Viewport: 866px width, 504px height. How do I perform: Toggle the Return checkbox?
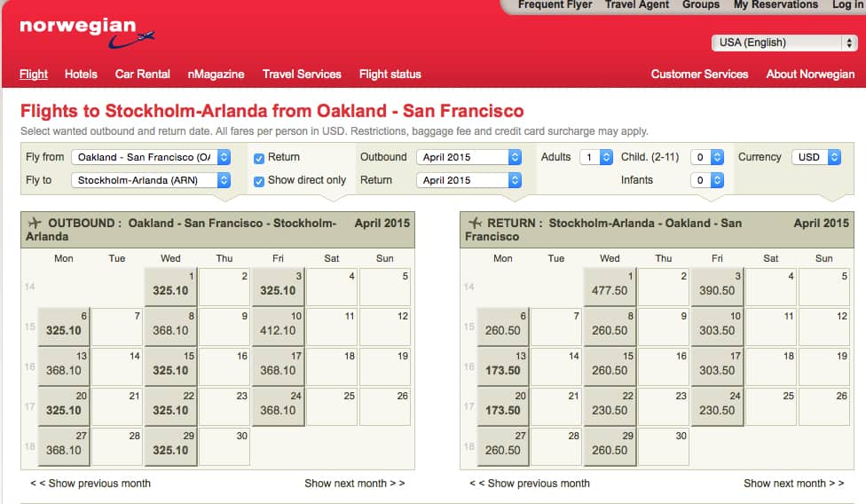tap(258, 159)
